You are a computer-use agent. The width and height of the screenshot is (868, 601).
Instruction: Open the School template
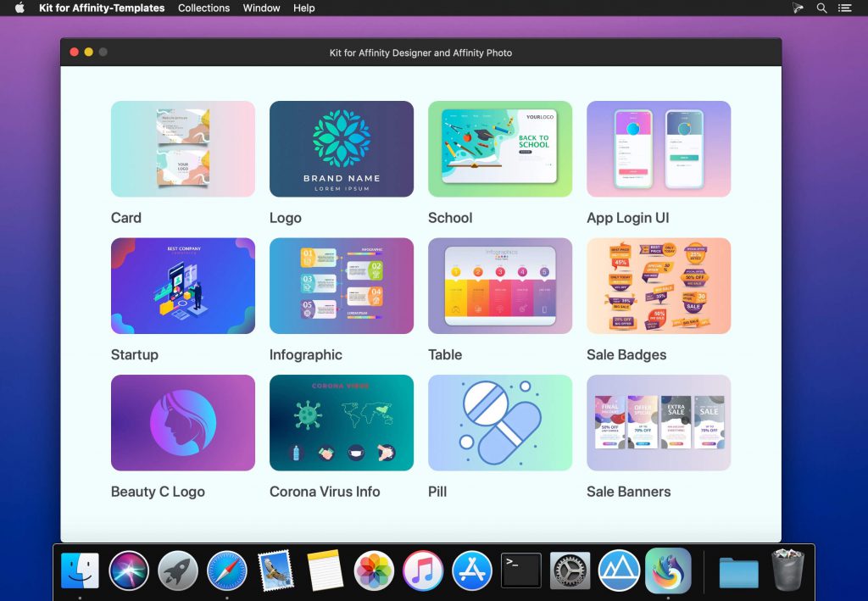point(499,148)
